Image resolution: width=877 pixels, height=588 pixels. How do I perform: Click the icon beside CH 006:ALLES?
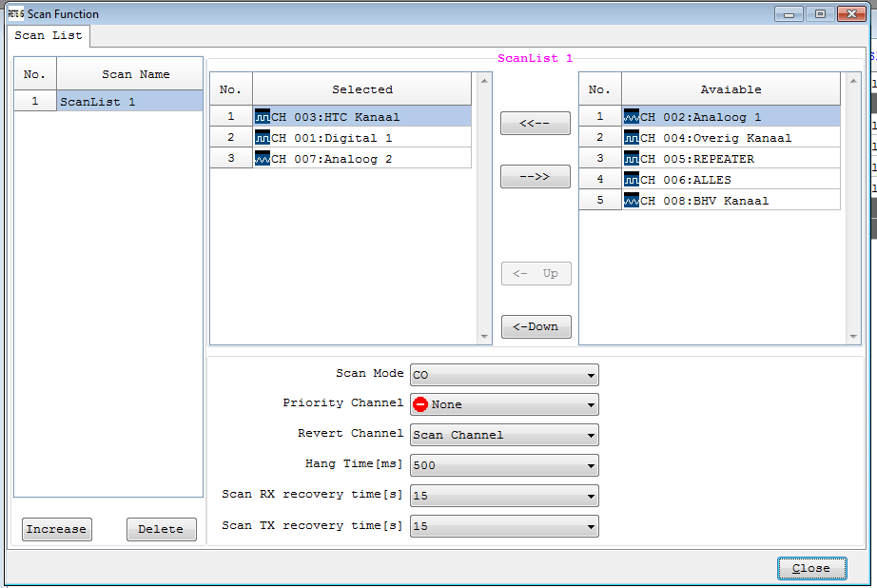tap(632, 180)
